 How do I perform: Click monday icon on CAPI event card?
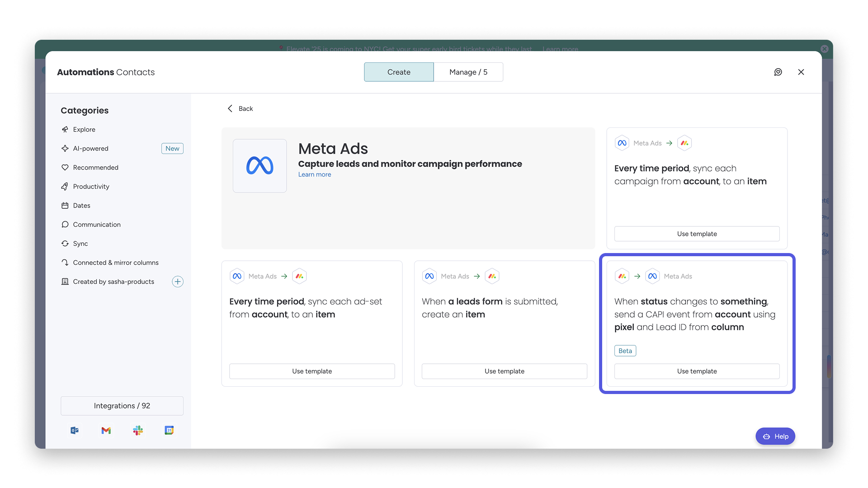click(622, 276)
